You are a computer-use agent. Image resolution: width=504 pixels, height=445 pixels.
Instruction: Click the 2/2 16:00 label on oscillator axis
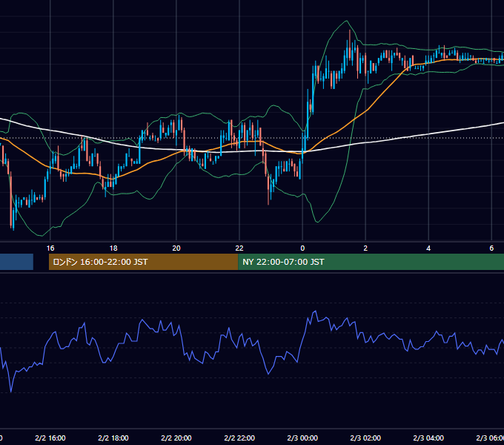(x=50, y=438)
